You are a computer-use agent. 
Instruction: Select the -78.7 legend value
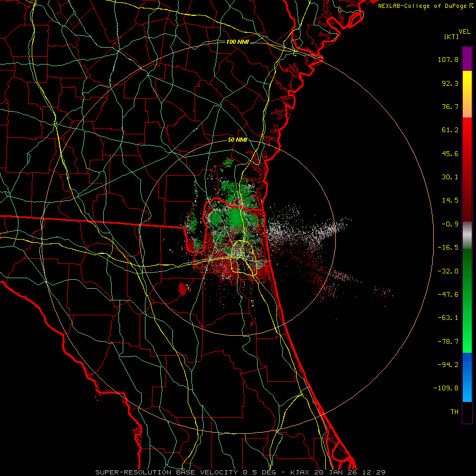tap(448, 342)
